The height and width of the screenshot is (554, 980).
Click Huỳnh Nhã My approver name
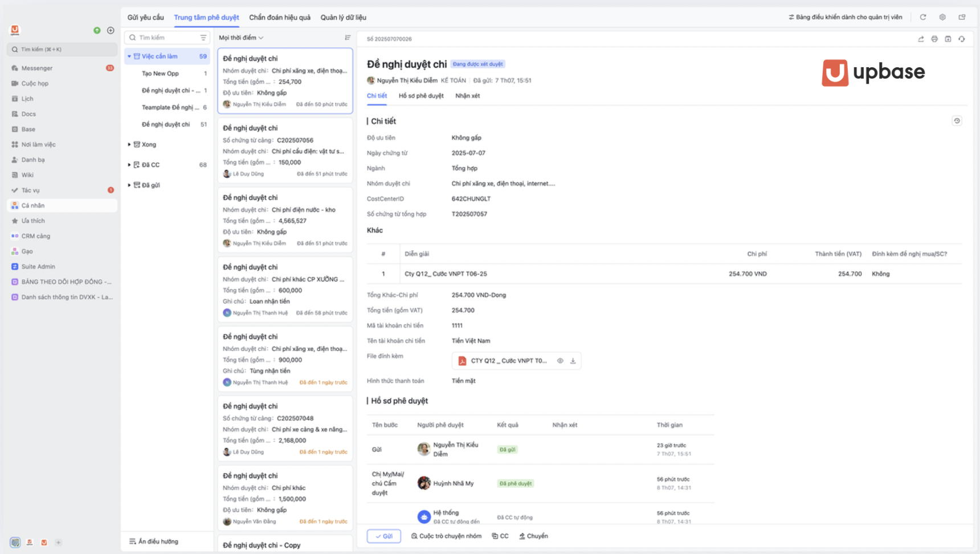pos(453,483)
